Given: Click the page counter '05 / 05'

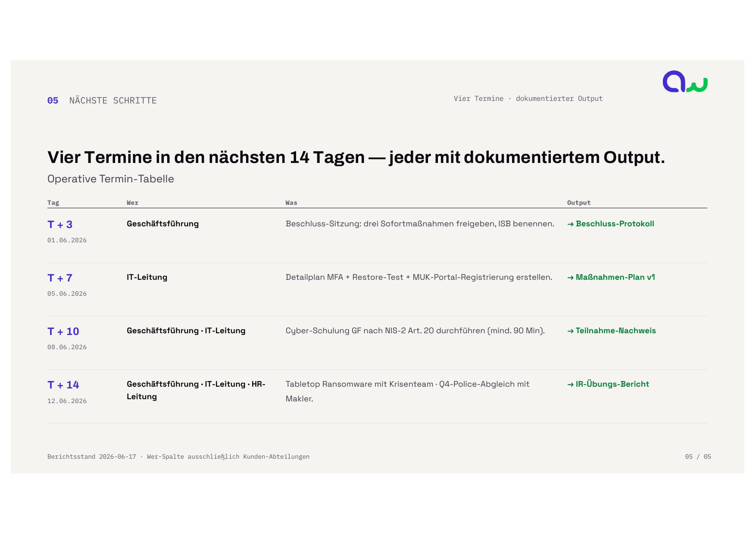Looking at the screenshot, I should (x=698, y=457).
